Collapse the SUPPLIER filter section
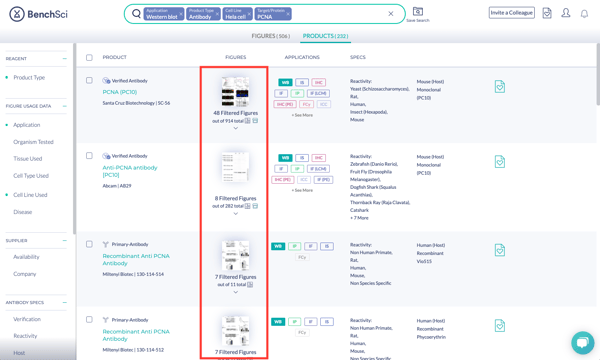This screenshot has width=600, height=360. pos(65,241)
